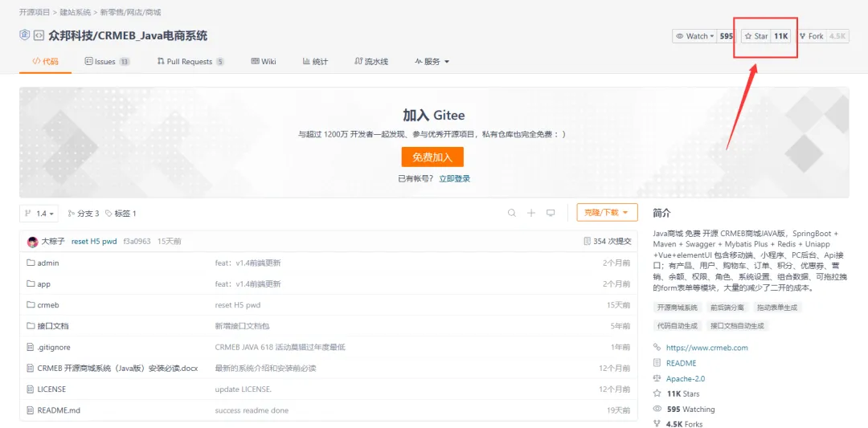Expand the 1.4 branch selector

(39, 214)
